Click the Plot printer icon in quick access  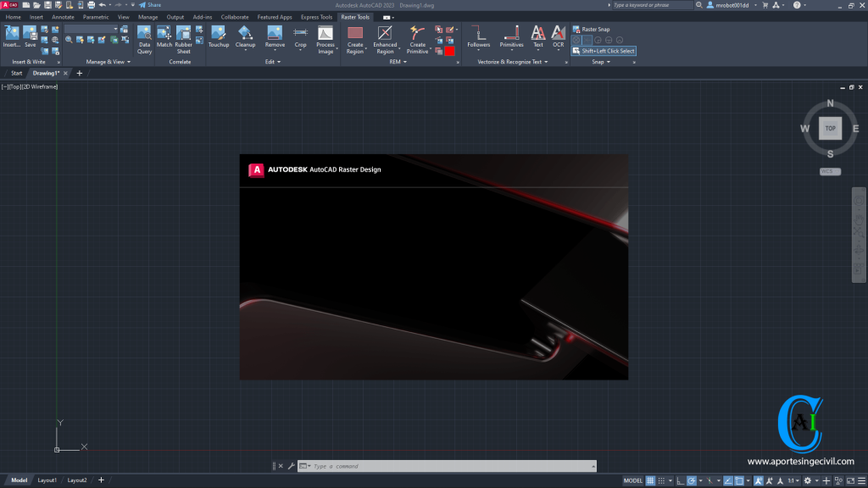coord(92,5)
